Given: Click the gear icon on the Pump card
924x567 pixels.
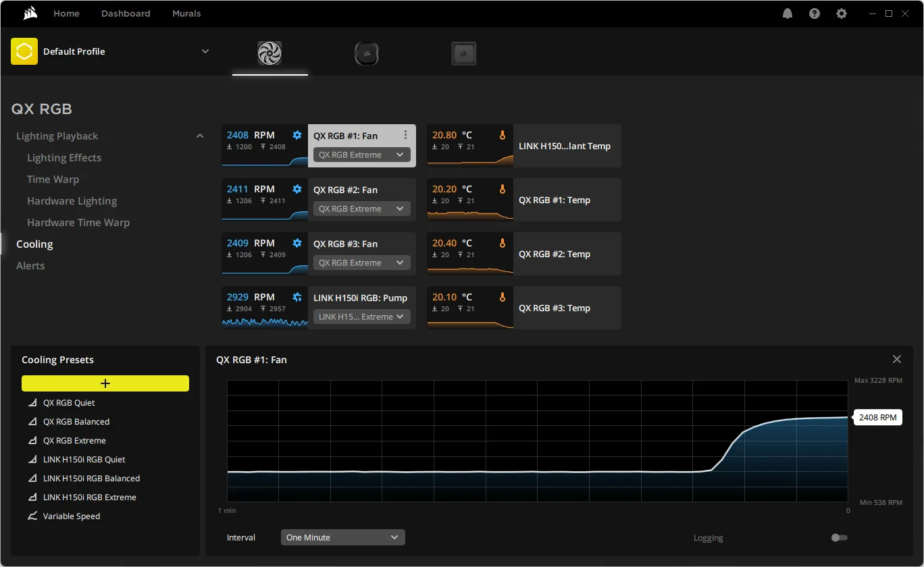Looking at the screenshot, I should click(297, 297).
